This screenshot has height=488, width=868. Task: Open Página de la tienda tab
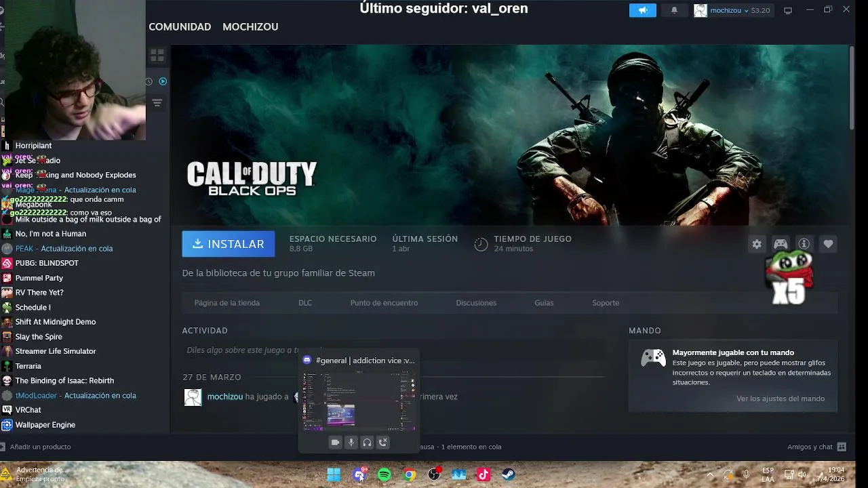point(227,303)
